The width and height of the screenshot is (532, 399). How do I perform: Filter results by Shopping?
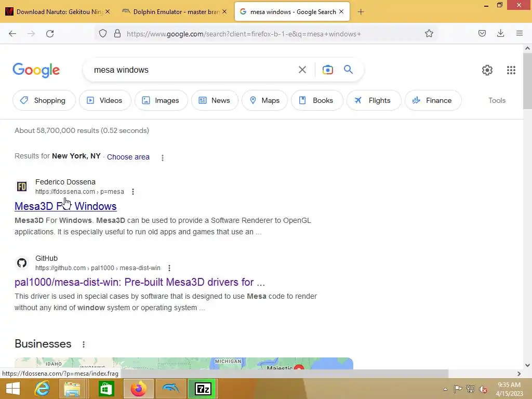click(x=44, y=100)
